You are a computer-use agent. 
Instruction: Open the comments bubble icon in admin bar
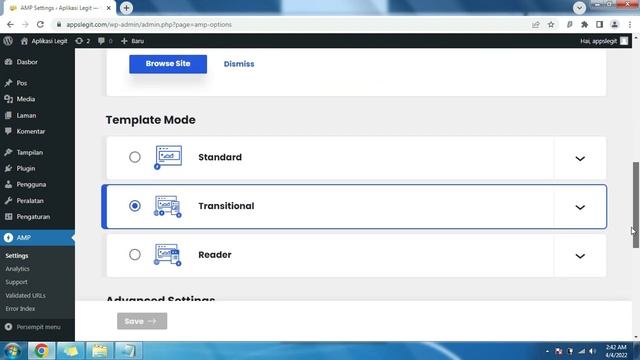101,41
